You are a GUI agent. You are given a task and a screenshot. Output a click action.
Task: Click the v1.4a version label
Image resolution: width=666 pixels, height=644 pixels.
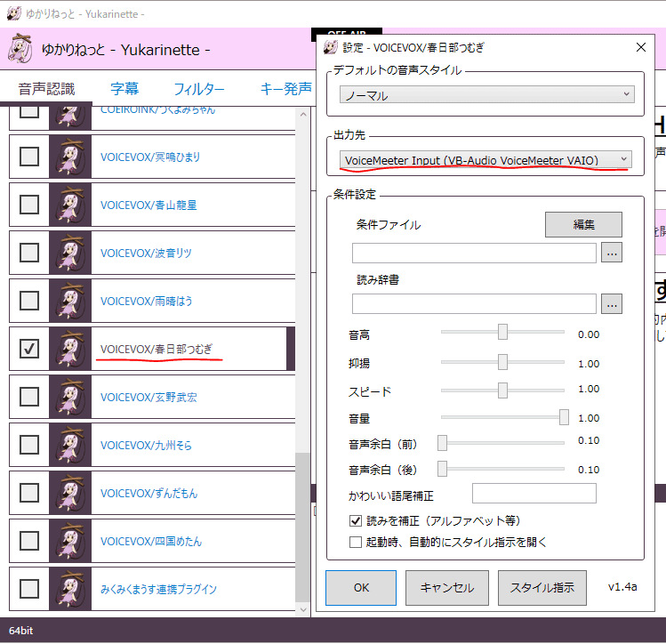(x=622, y=587)
